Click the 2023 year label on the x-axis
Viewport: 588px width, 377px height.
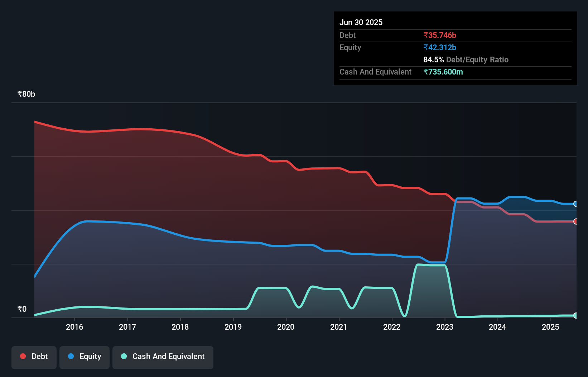[445, 327]
